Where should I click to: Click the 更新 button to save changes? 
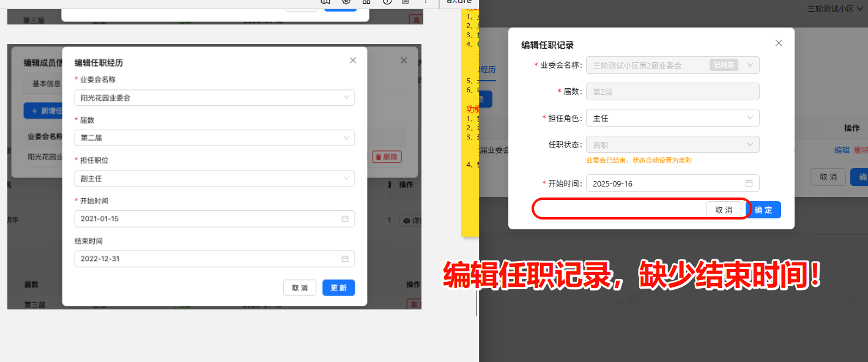click(338, 287)
